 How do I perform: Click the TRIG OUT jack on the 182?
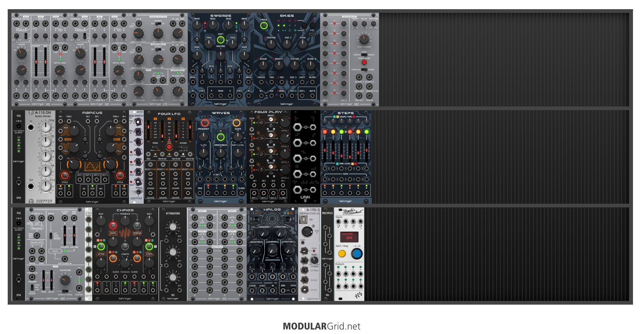pos(359,96)
